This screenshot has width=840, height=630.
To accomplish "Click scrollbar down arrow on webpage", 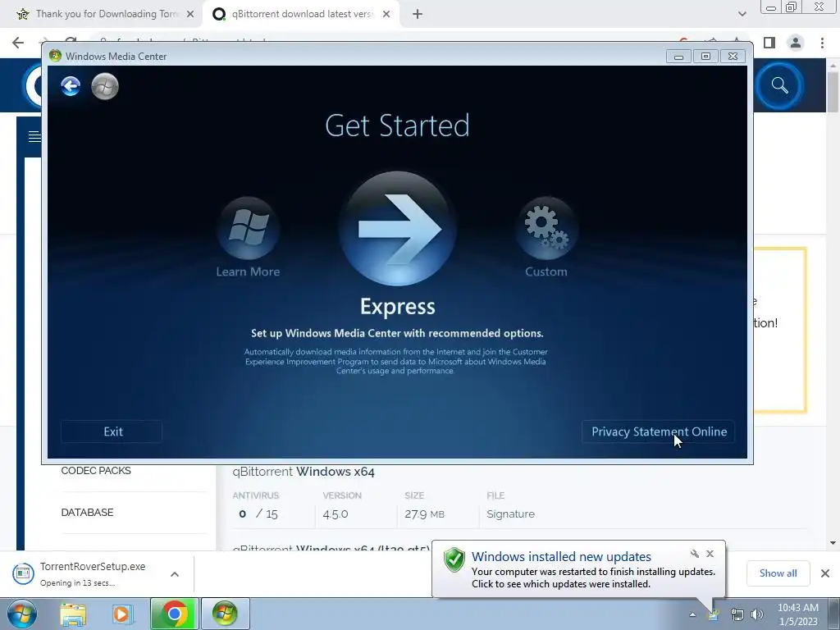I will point(833,543).
